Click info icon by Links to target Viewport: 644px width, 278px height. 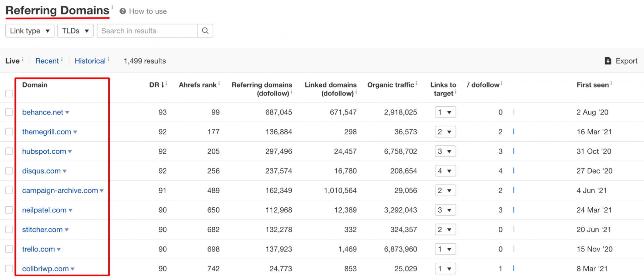(x=455, y=91)
